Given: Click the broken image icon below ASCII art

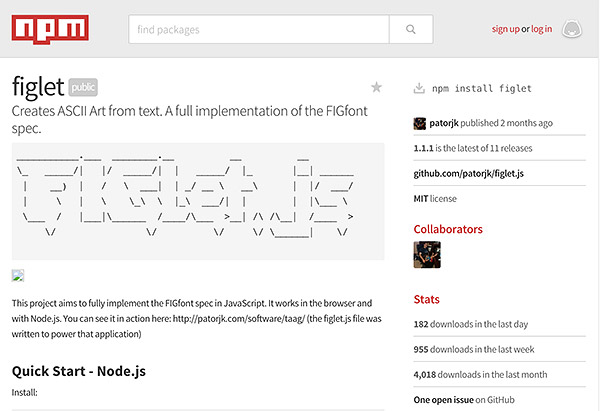Looking at the screenshot, I should (x=18, y=275).
